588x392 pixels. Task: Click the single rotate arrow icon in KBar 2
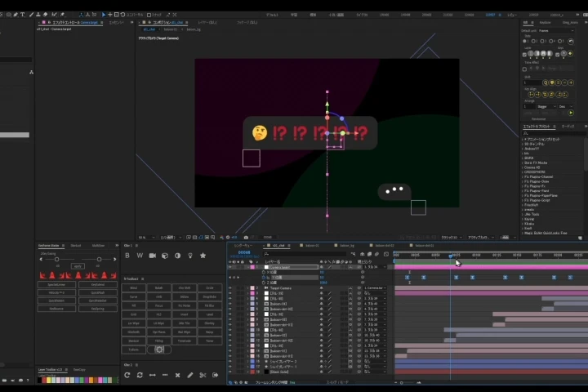pyautogui.click(x=127, y=375)
